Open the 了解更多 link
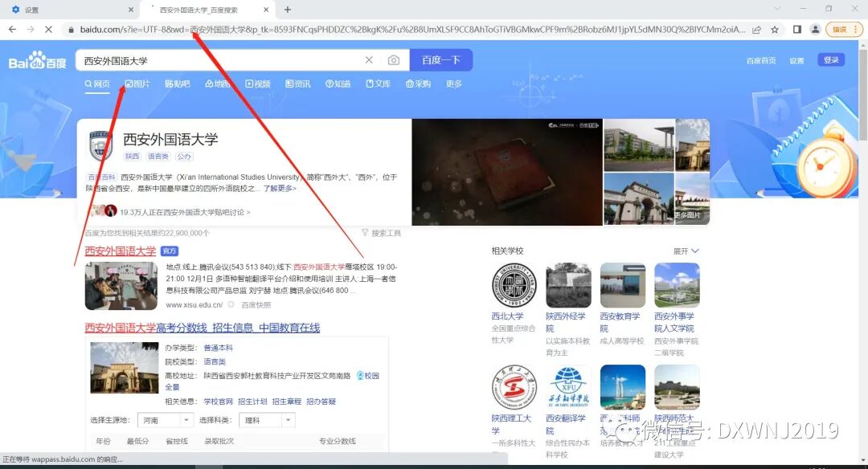The width and height of the screenshot is (868, 469). pos(280,189)
